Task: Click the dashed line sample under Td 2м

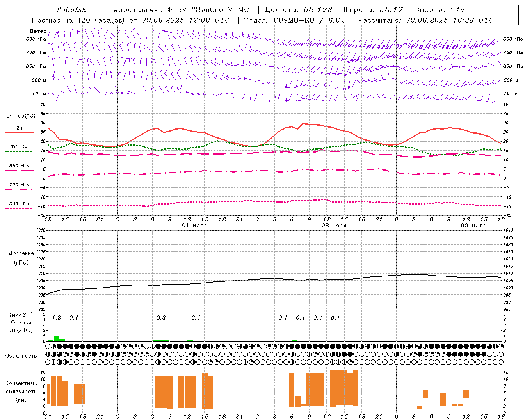Action: tap(19, 152)
